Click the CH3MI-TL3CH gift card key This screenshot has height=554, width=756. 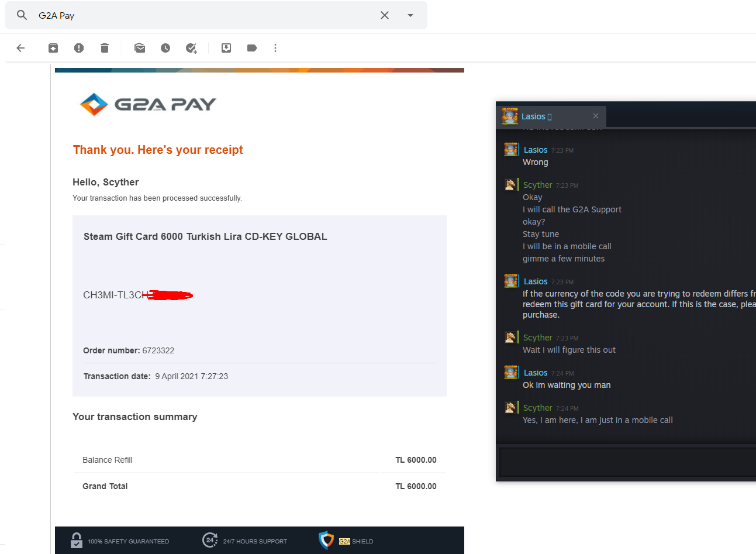[x=138, y=295]
